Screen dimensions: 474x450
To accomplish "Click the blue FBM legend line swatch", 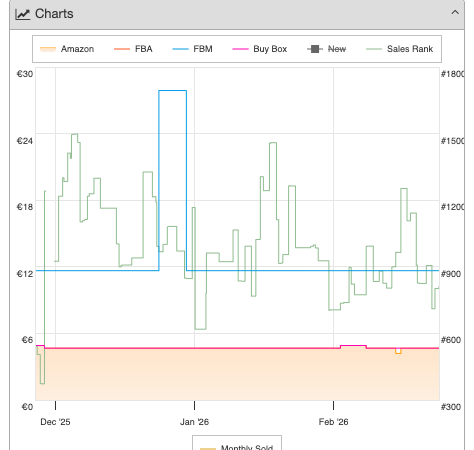I will 180,49.
